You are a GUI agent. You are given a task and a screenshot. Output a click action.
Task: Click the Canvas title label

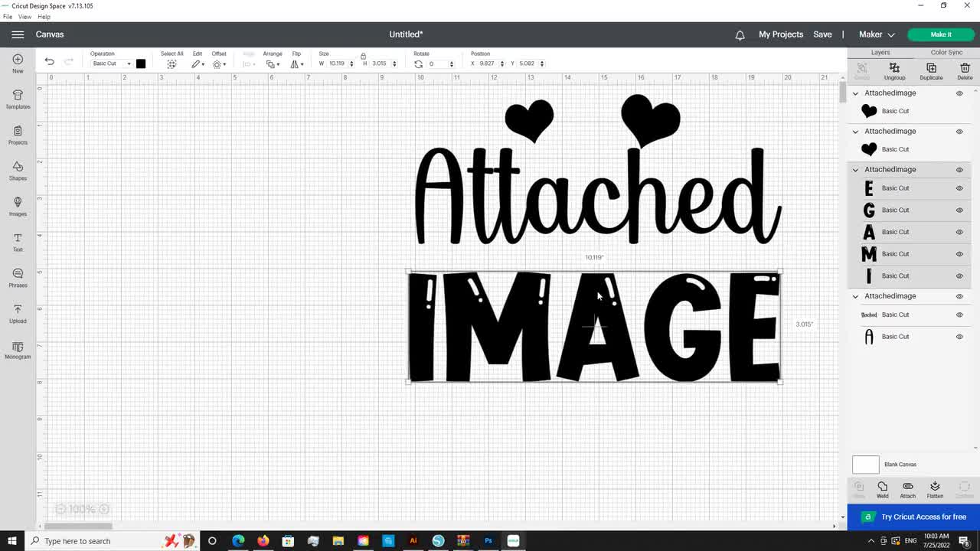[x=50, y=34]
